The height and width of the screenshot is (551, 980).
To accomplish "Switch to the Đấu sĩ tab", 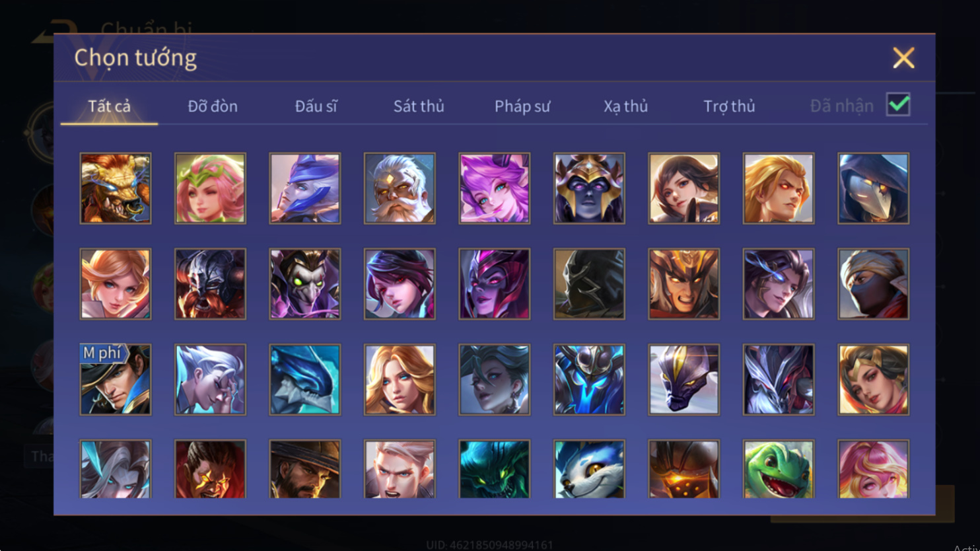I will click(x=316, y=106).
